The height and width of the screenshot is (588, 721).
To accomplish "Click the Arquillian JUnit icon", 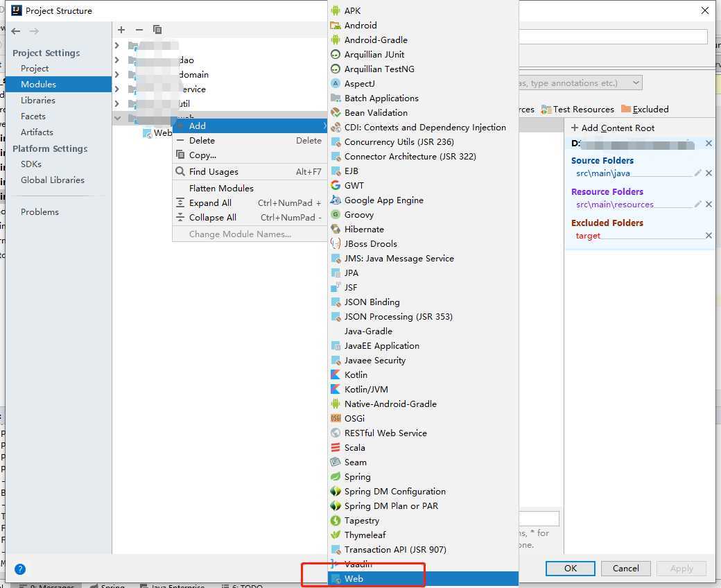I will click(336, 54).
